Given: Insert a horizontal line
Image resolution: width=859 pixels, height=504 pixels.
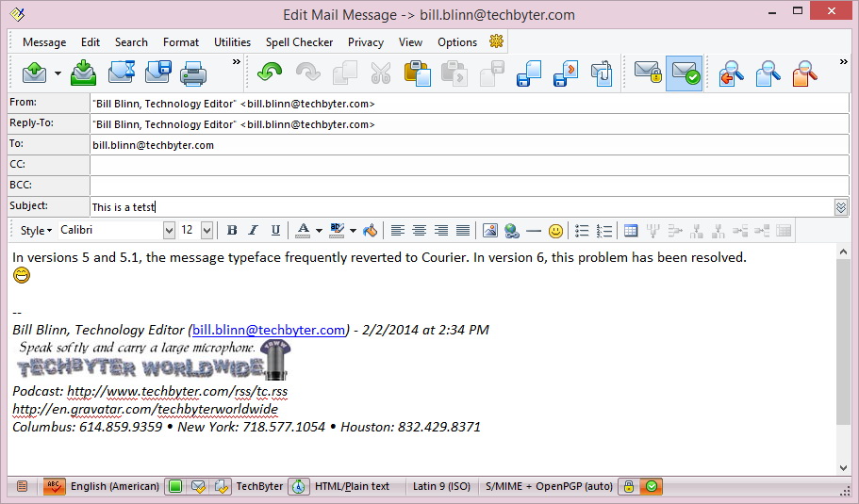Looking at the screenshot, I should pos(533,231).
